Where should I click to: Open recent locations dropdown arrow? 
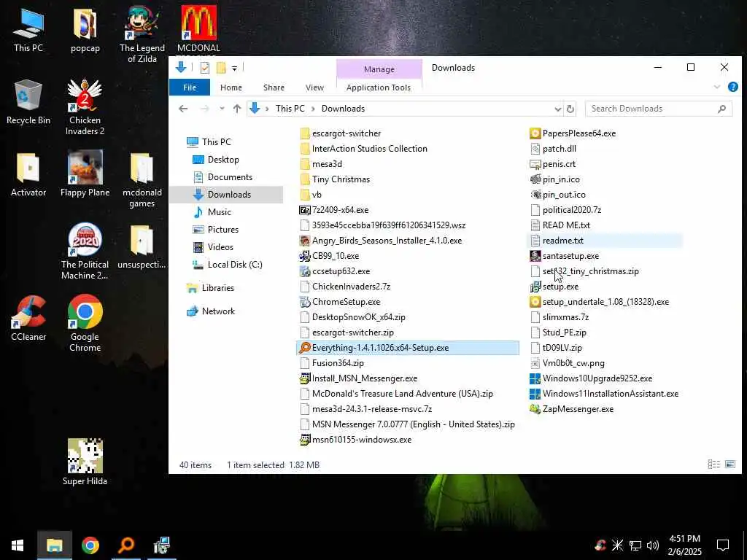pyautogui.click(x=222, y=109)
